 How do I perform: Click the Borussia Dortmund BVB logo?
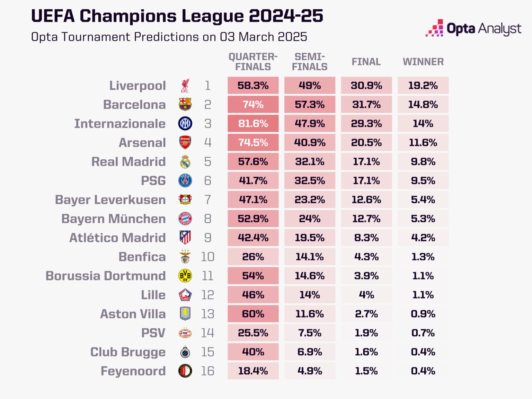point(185,276)
